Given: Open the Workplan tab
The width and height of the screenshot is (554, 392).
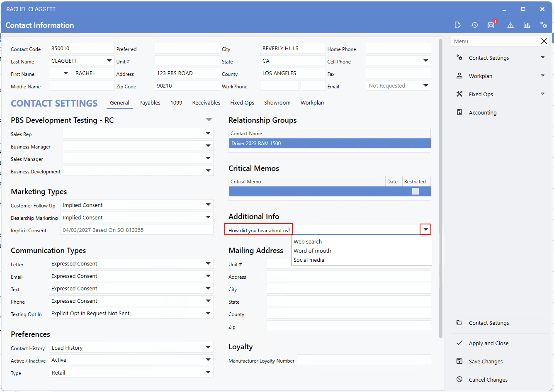Looking at the screenshot, I should pos(312,102).
